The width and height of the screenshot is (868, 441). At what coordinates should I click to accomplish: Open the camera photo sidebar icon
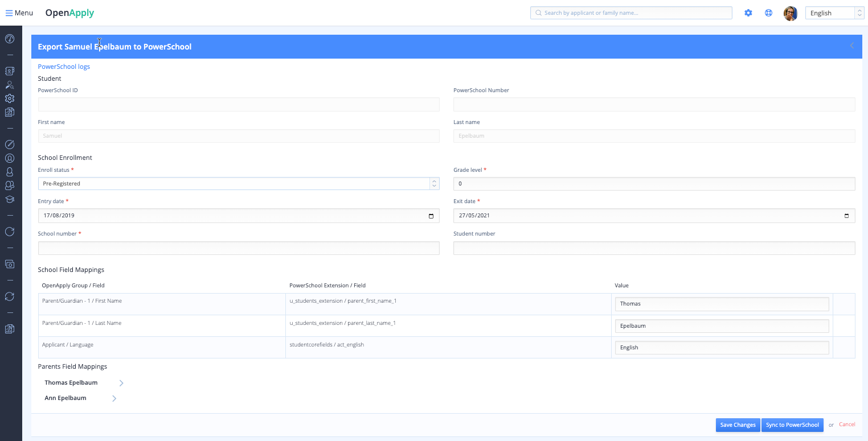point(10,264)
